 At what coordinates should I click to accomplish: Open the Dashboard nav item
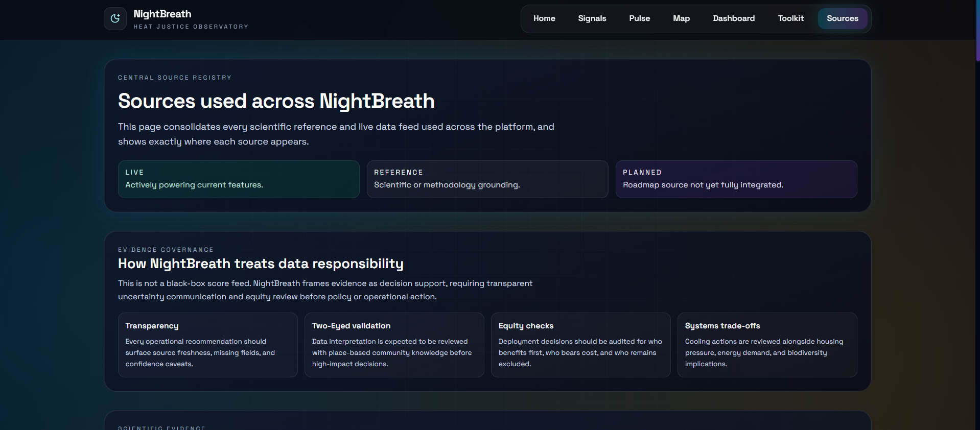click(734, 18)
